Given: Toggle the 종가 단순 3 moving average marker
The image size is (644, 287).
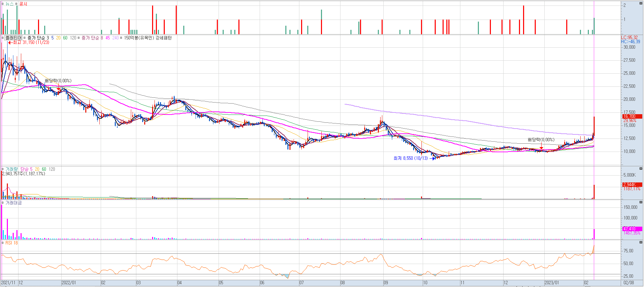Looking at the screenshot, I should pos(25,38).
